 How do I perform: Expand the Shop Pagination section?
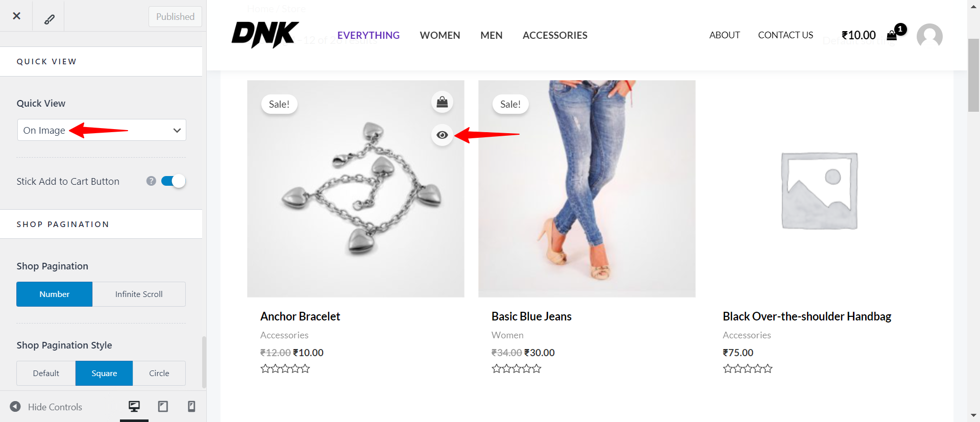coord(63,224)
